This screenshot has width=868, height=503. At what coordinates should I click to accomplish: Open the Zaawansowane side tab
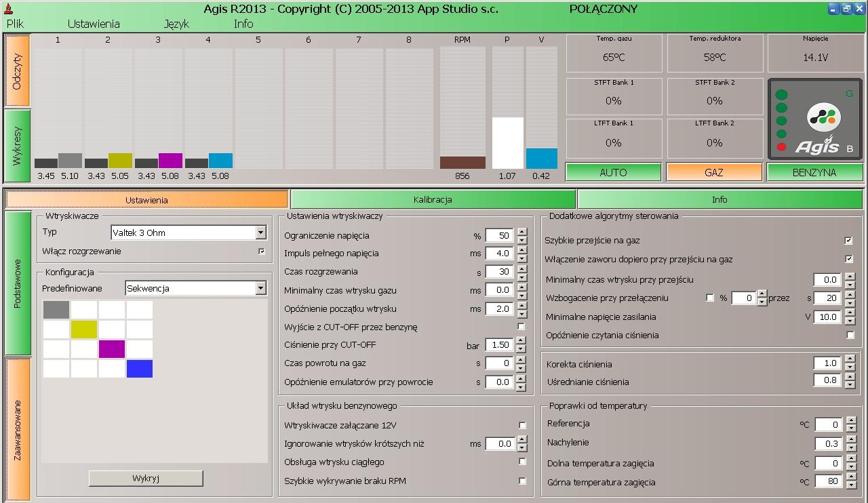pos(18,430)
